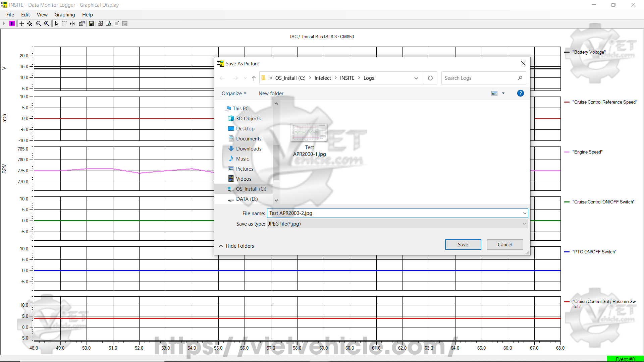The height and width of the screenshot is (362, 644).
Task: Open the print preview icon
Action: click(109, 23)
